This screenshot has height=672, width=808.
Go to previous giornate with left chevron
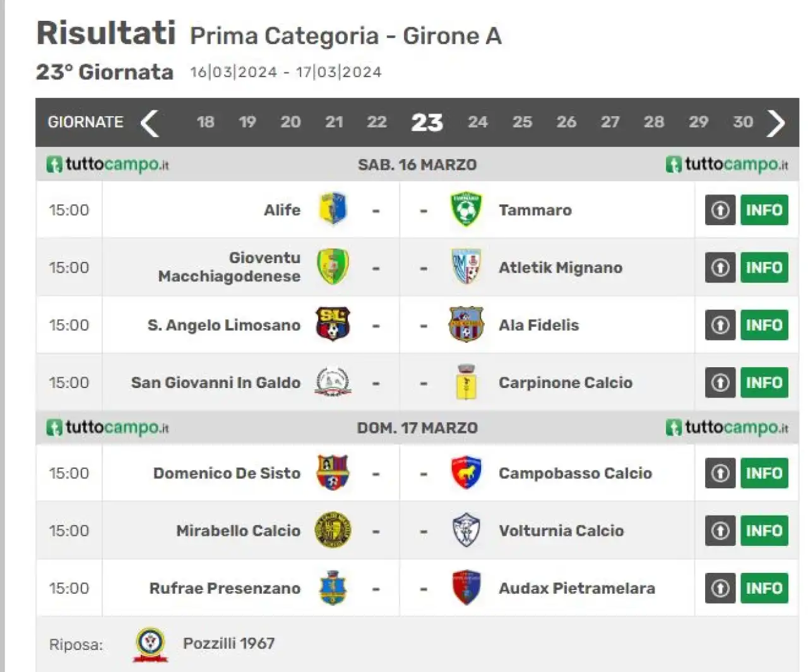(x=150, y=122)
